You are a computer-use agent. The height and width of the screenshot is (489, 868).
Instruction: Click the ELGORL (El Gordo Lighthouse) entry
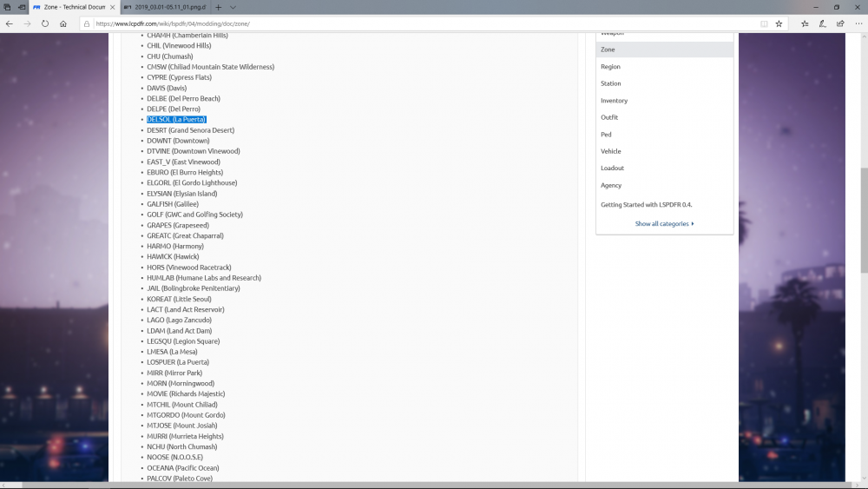(192, 182)
